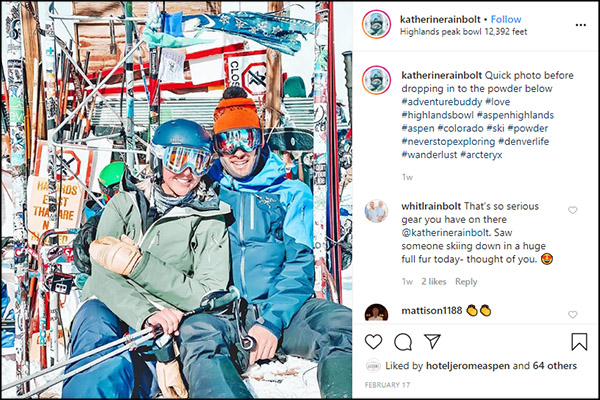Show the 64 others who liked
Viewport: 600px width, 400px height.
[554, 366]
